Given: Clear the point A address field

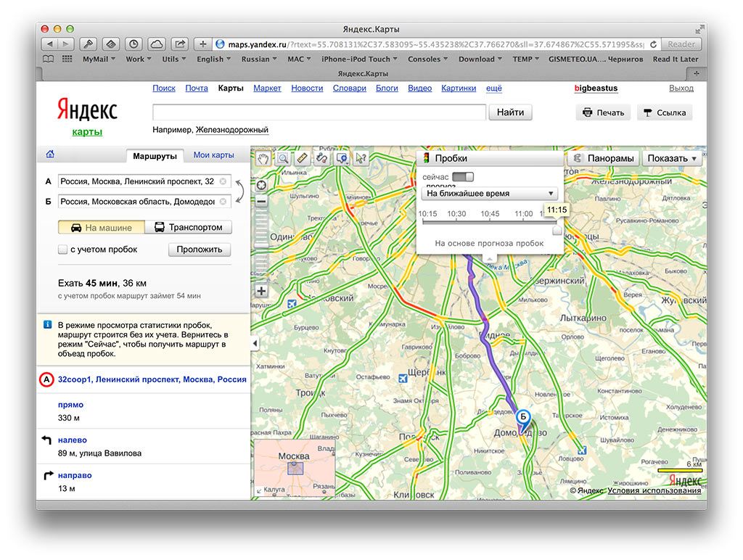Looking at the screenshot, I should click(223, 181).
